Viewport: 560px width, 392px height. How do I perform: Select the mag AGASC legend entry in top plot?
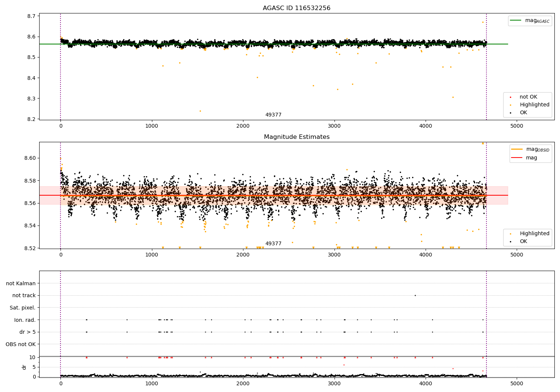click(x=530, y=21)
